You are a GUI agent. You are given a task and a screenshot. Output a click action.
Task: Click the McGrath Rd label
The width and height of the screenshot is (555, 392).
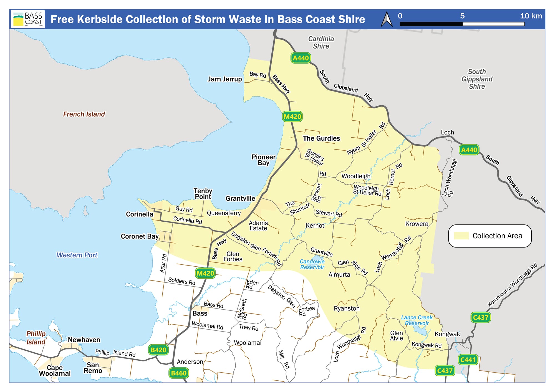242,309
